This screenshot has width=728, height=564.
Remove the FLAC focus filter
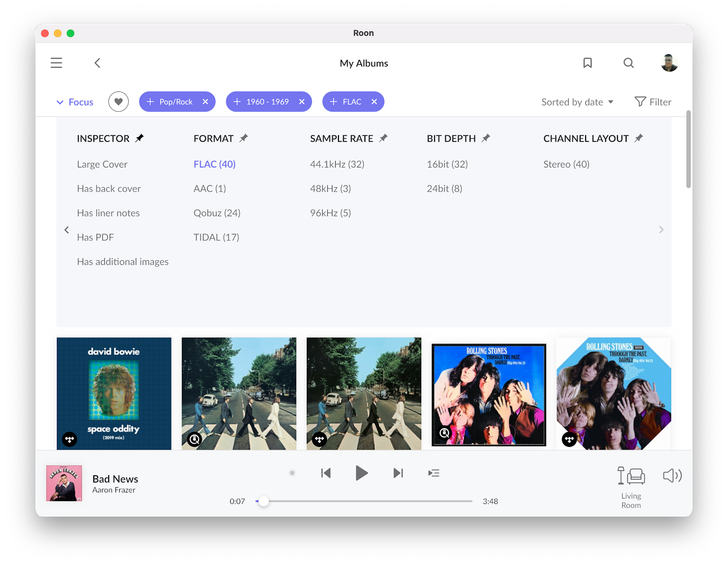point(374,102)
